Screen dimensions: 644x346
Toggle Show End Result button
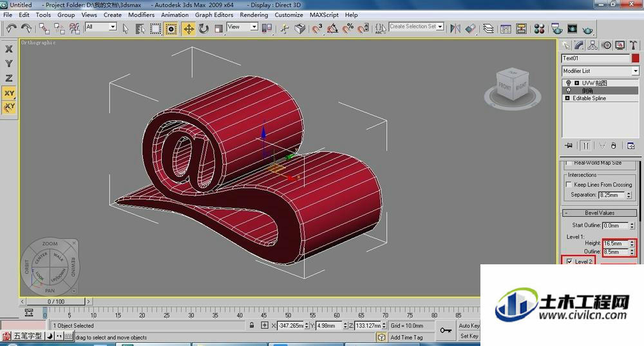pos(586,145)
